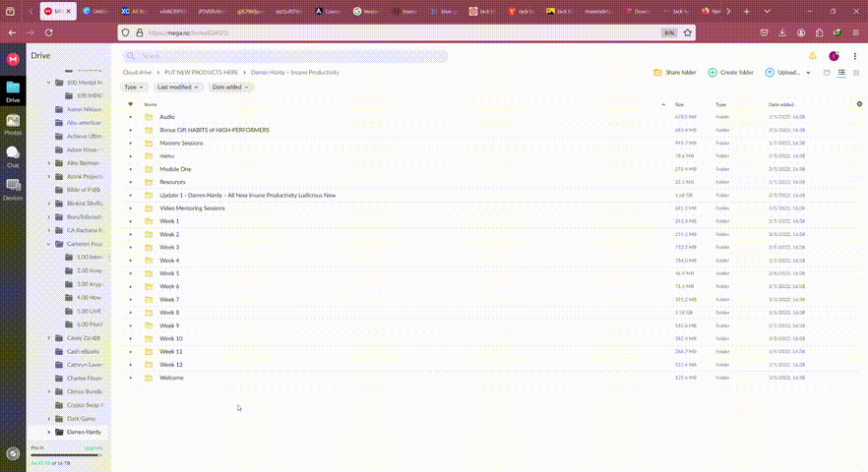The width and height of the screenshot is (868, 472).
Task: Click the Upload button
Action: click(782, 73)
